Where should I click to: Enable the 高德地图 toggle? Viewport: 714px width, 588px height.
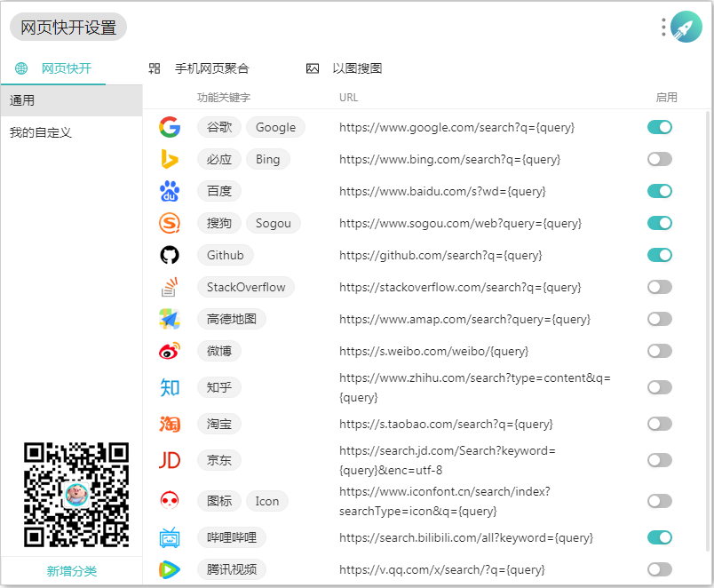click(659, 319)
